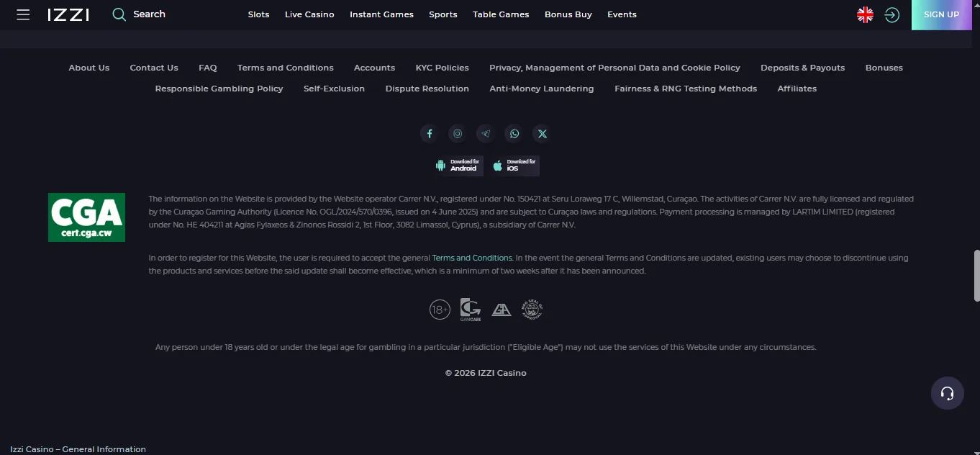Click the WhatsApp icon
Image resolution: width=980 pixels, height=455 pixels.
pos(514,133)
